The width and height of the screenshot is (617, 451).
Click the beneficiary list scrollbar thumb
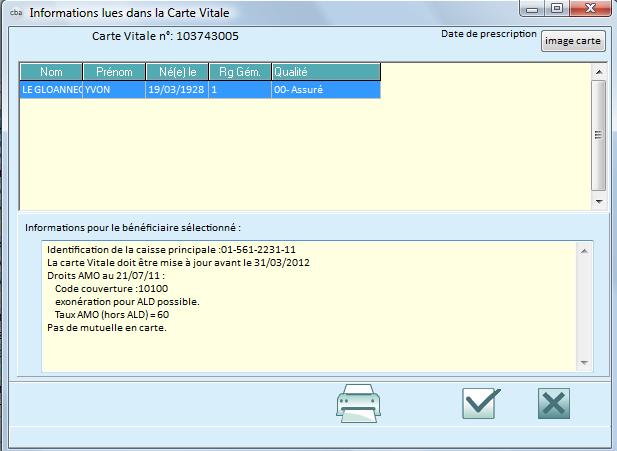pyautogui.click(x=599, y=135)
